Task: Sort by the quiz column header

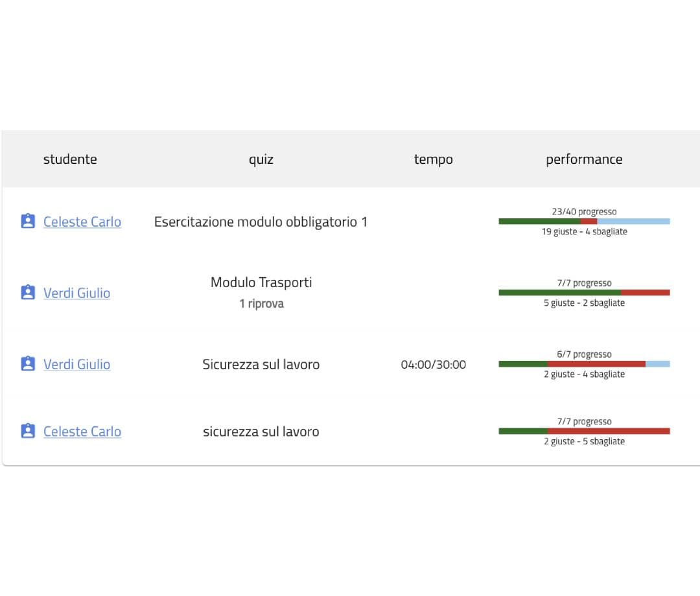Action: click(x=261, y=159)
